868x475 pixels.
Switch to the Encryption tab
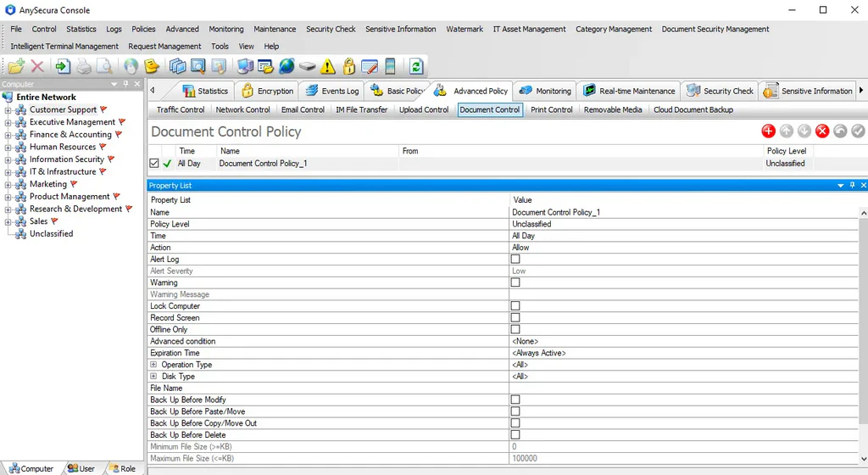coord(267,91)
